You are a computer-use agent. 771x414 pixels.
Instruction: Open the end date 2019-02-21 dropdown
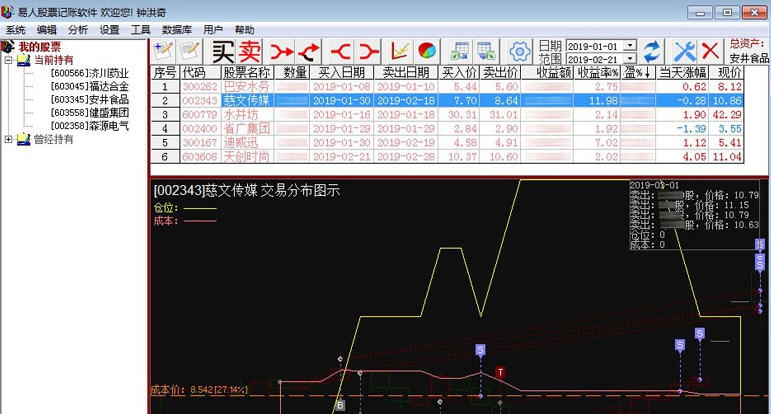(x=630, y=59)
